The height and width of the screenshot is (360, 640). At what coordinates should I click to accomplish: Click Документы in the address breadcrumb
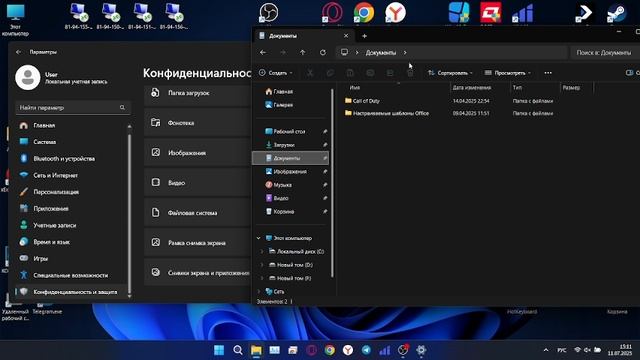tap(381, 53)
